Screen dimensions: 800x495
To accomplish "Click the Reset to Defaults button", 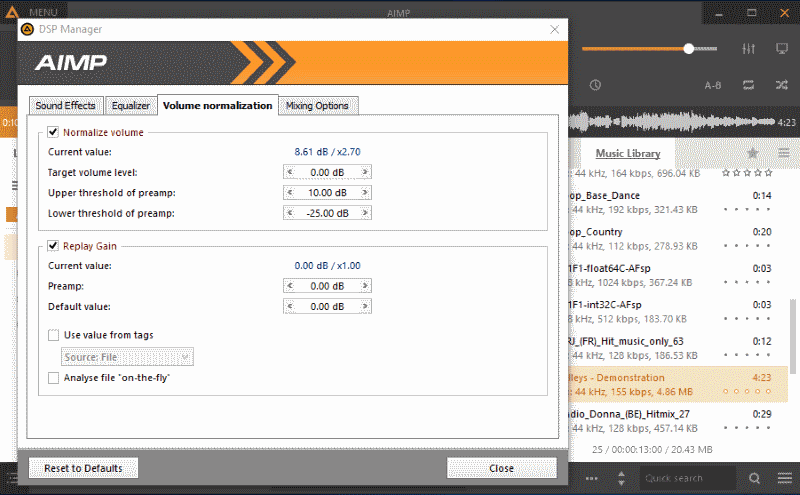I will 83,468.
